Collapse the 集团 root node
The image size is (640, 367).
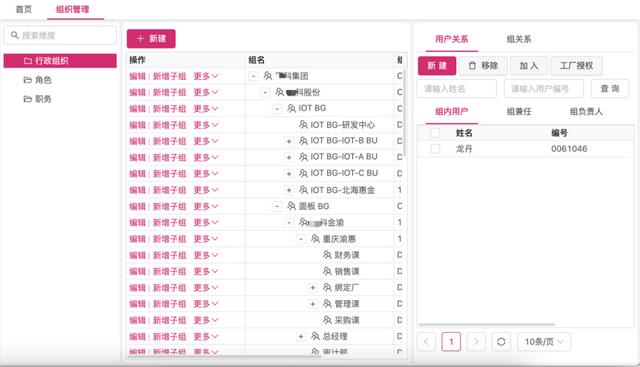[x=253, y=76]
